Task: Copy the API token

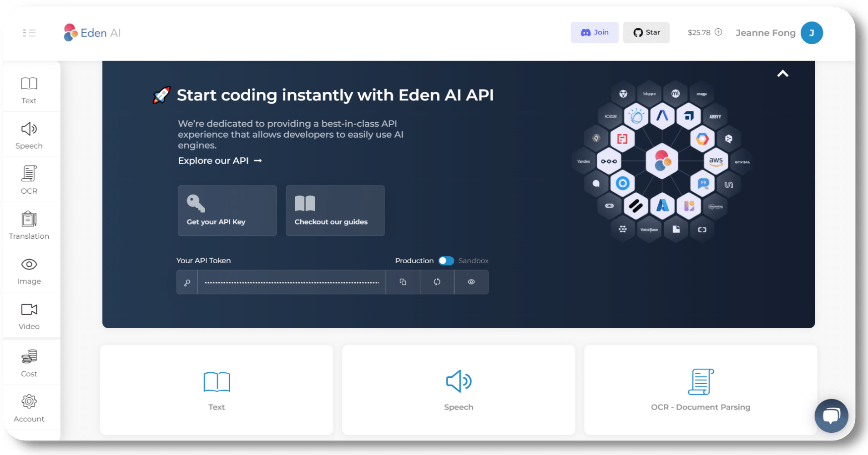Action: 403,282
